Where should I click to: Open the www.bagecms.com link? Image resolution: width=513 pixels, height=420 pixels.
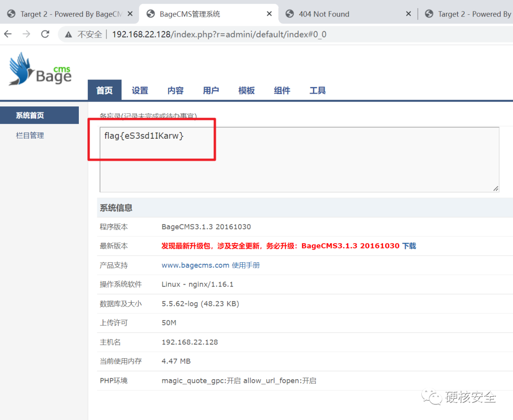195,265
